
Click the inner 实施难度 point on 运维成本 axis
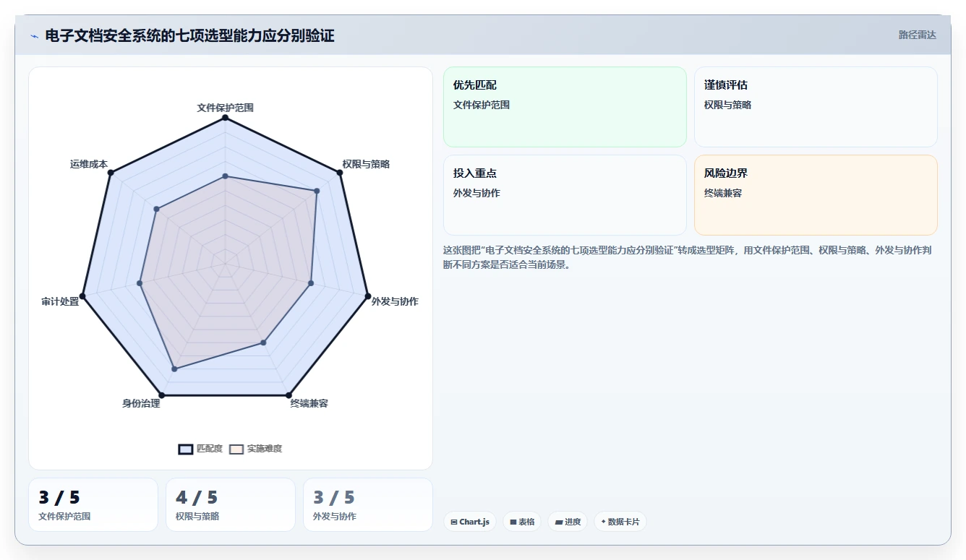coord(157,210)
